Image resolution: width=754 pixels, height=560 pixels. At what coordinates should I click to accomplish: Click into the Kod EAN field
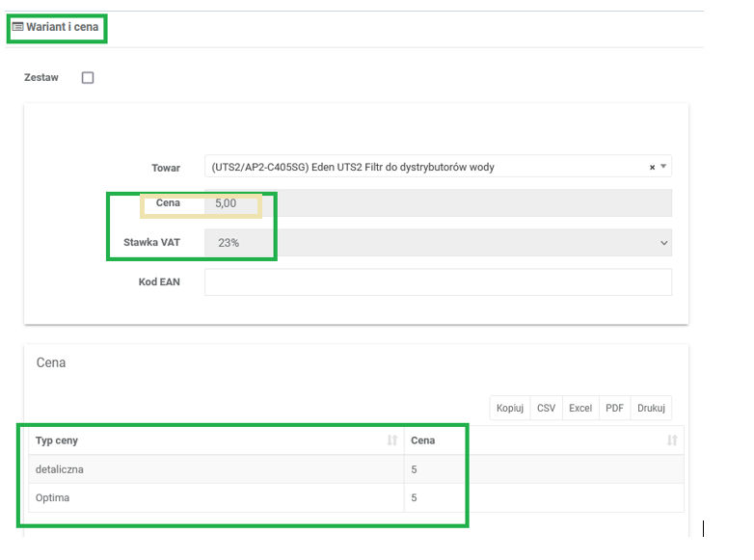point(438,281)
